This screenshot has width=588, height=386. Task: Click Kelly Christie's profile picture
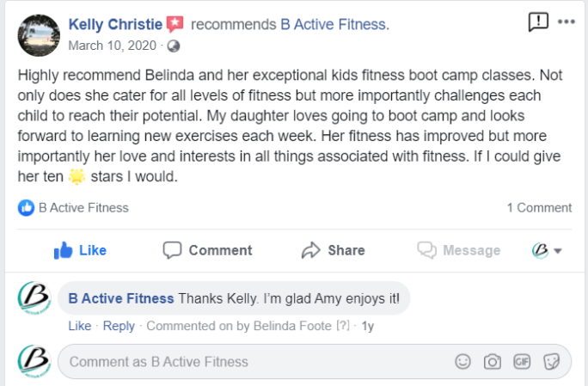[35, 32]
